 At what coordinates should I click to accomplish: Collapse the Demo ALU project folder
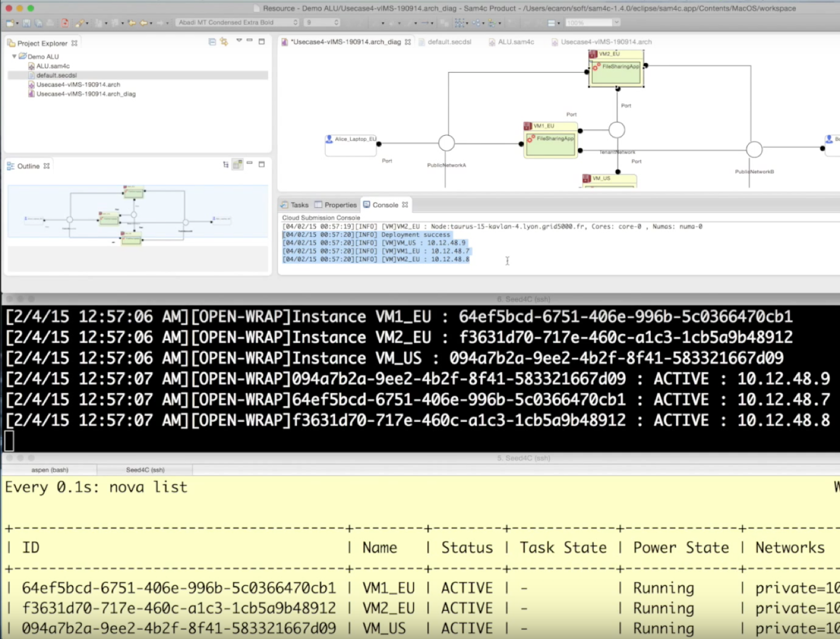click(x=14, y=56)
